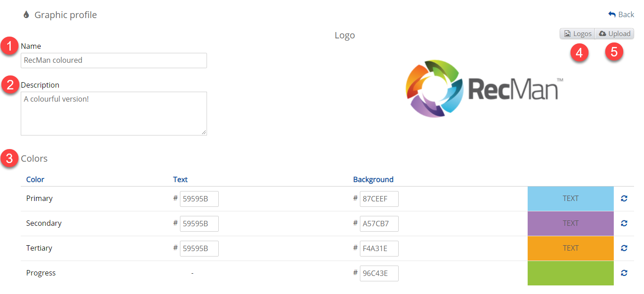Focus the Description text area

(x=114, y=113)
